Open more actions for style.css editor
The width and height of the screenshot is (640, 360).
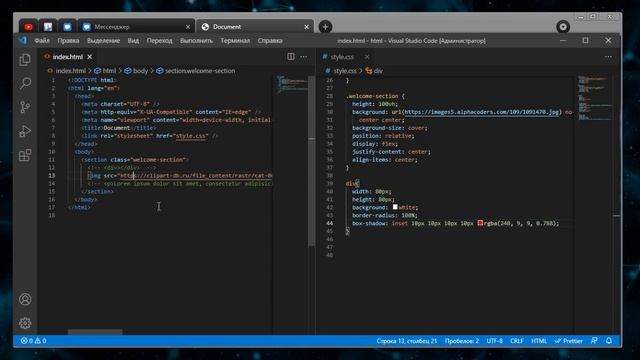[608, 57]
